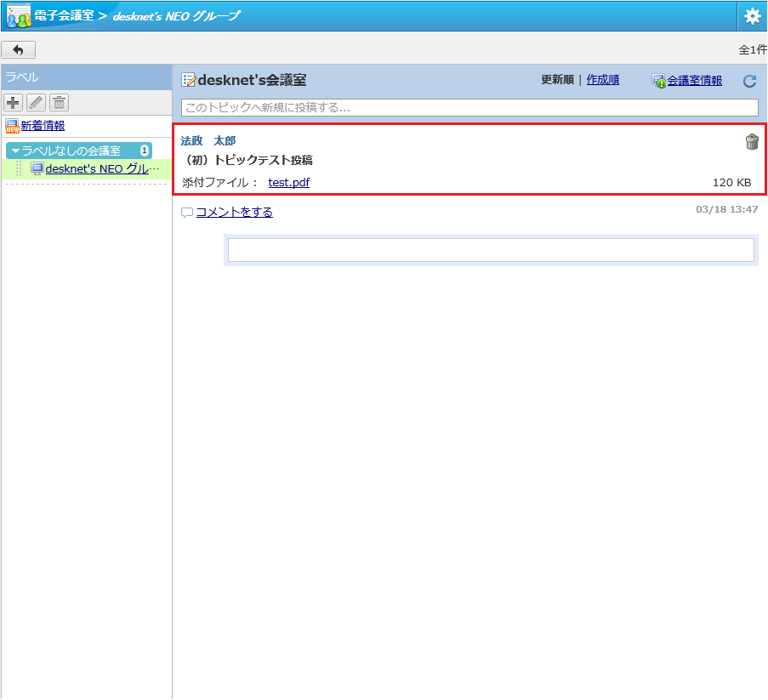Sort topics by 作成順
This screenshot has height=700, width=768.
pyautogui.click(x=603, y=79)
